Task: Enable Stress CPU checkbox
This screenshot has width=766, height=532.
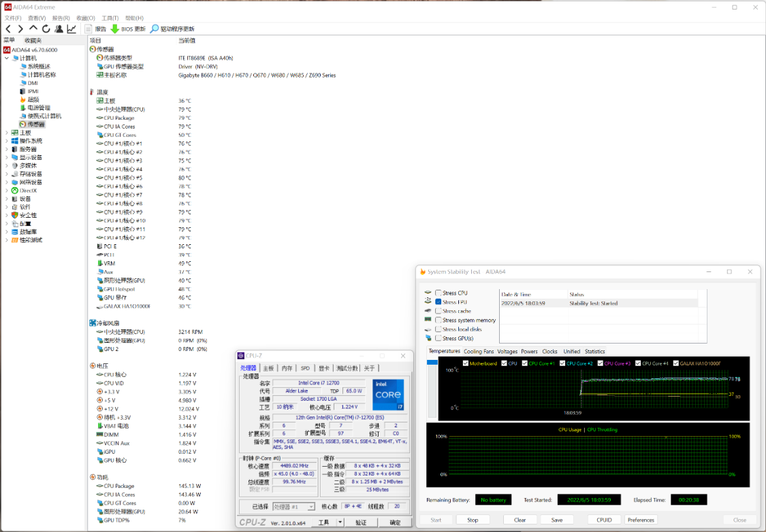Action: tap(438, 293)
